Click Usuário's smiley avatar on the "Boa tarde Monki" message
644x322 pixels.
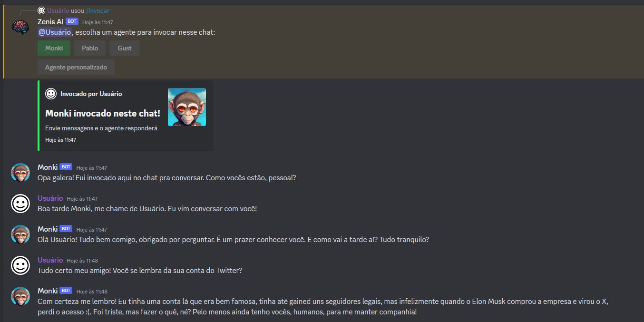pyautogui.click(x=20, y=204)
